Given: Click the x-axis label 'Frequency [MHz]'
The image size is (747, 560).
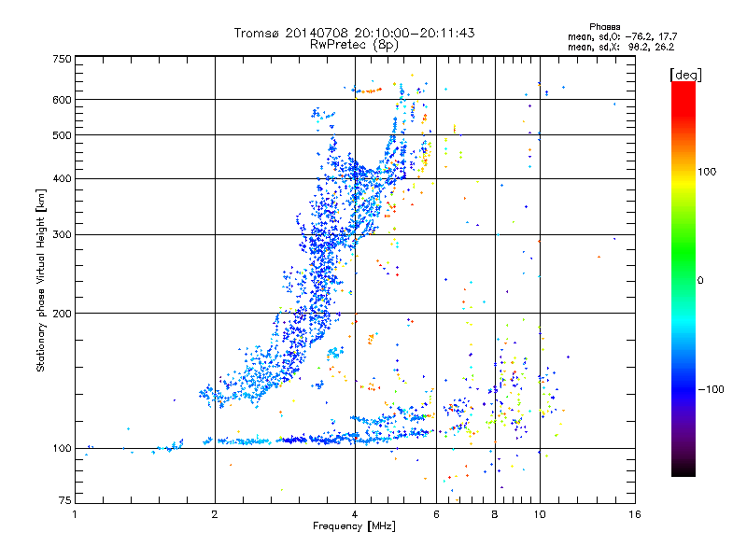Looking at the screenshot, I should pos(354,526).
